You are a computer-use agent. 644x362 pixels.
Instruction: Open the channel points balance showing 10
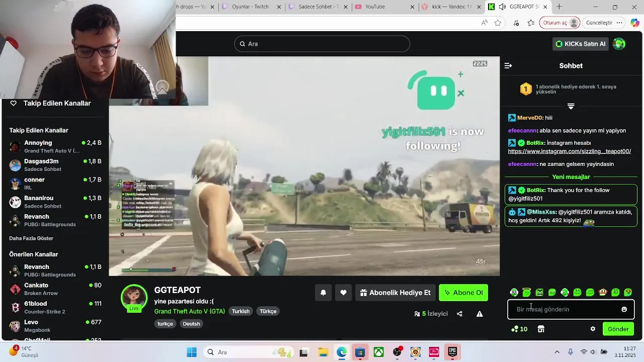click(x=519, y=329)
